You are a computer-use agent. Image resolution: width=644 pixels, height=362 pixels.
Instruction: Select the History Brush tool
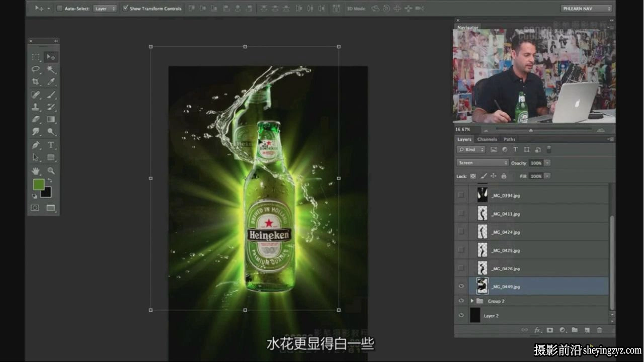tap(51, 107)
